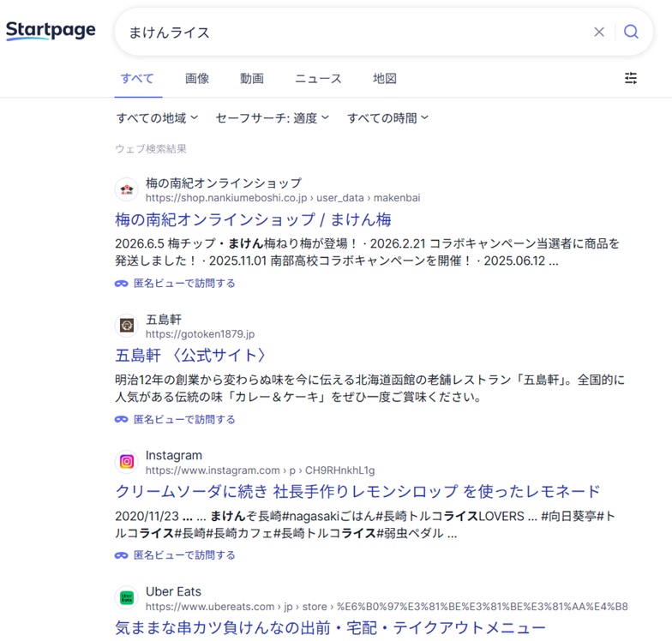Image resolution: width=672 pixels, height=641 pixels.
Task: Click the snippet starting 明治12年の創業
Action: 370,388
